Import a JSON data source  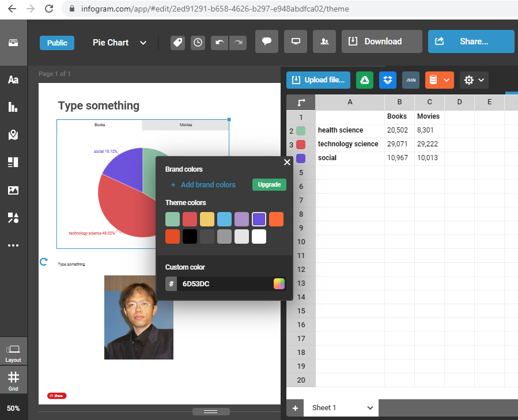[411, 80]
